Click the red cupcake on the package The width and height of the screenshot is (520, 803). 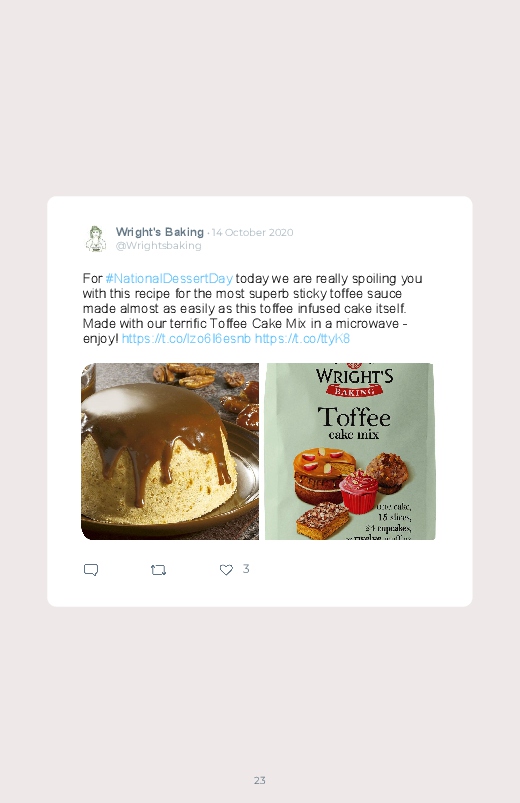[x=359, y=492]
